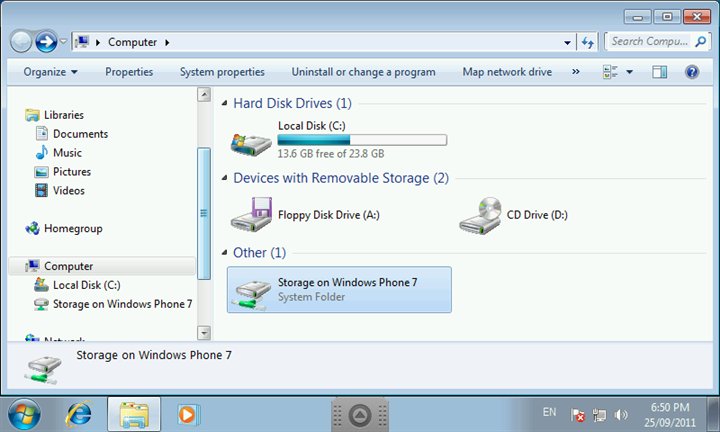Click the Hard Disk Drives (1) heading
Image resolution: width=720 pixels, height=432 pixels.
[x=292, y=103]
